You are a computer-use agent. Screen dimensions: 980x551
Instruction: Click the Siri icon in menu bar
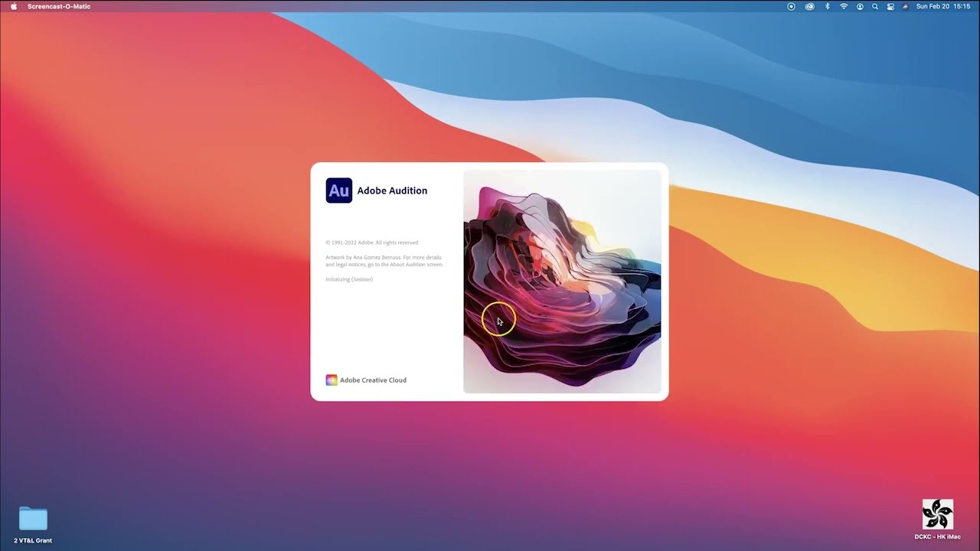coord(906,7)
